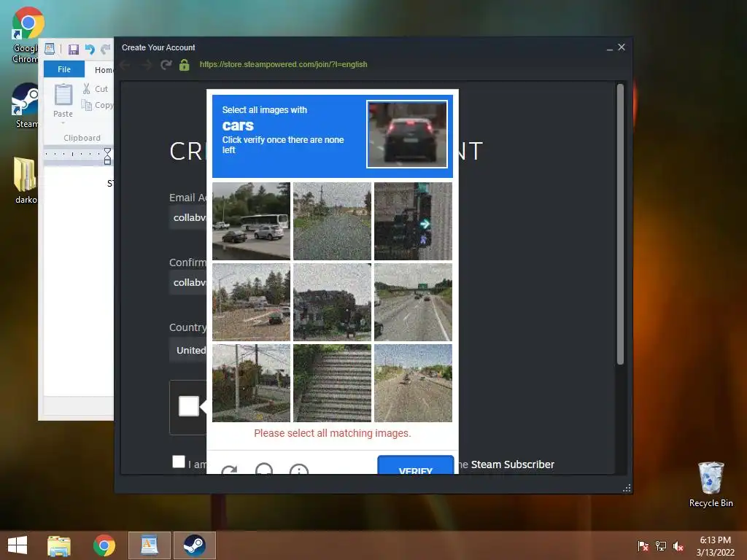The image size is (747, 560).
Task: Click the Redo arrow in WordPad
Action: click(x=105, y=49)
